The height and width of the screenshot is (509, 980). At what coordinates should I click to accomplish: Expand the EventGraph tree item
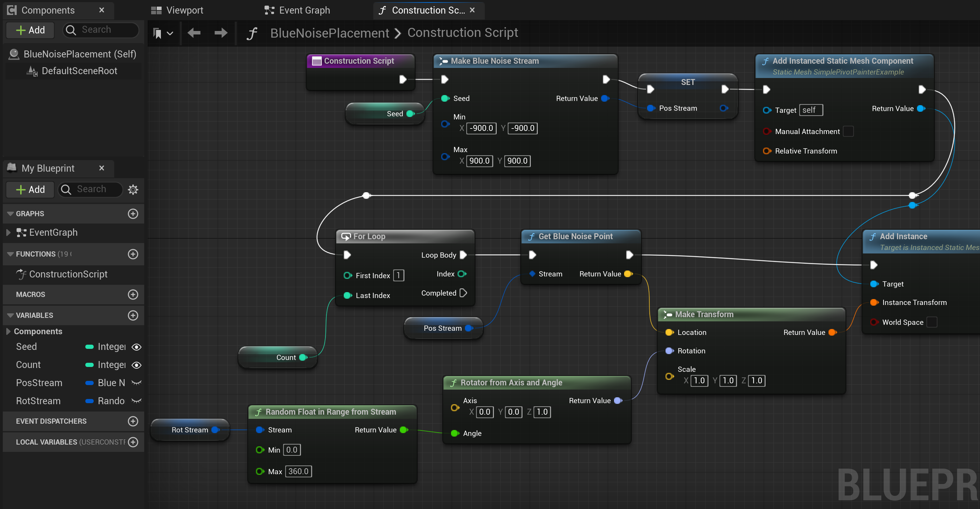pos(8,233)
